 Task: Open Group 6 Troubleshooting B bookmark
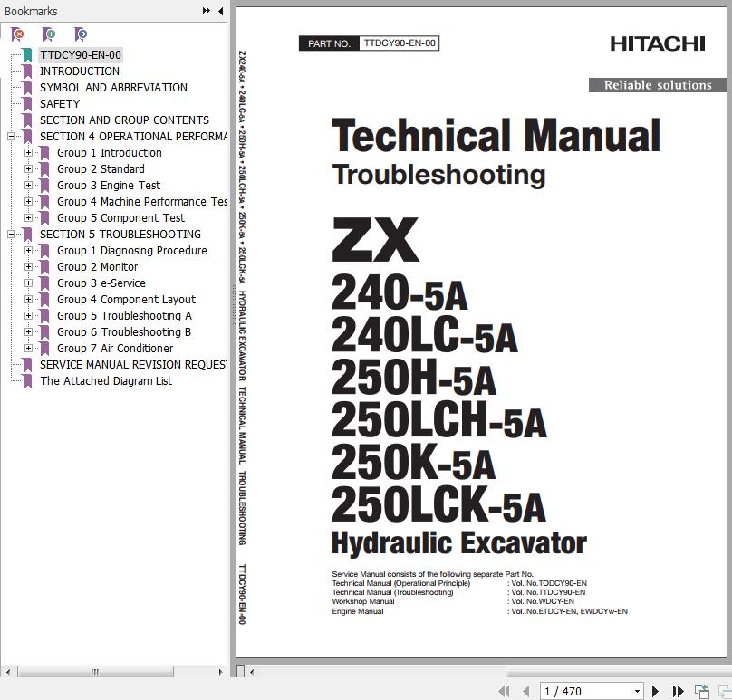tap(124, 332)
